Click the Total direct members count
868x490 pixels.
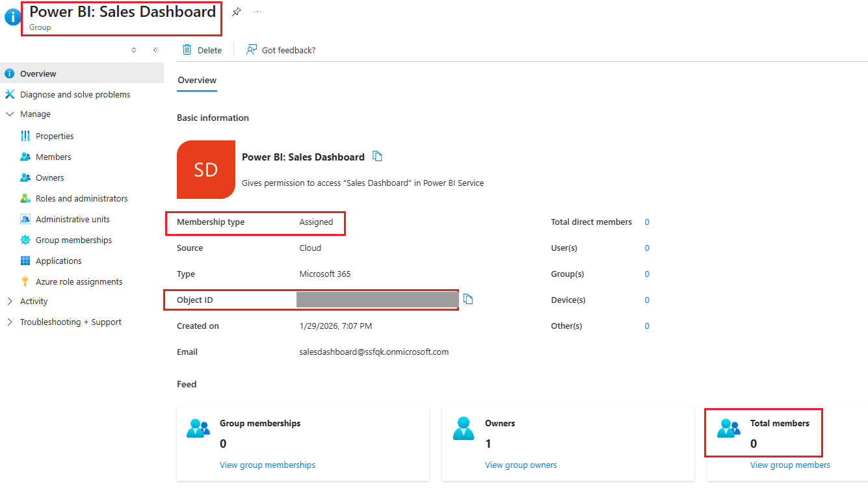[647, 222]
